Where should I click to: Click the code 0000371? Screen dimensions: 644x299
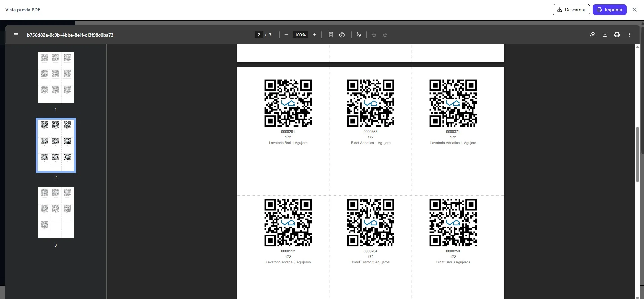tap(453, 132)
